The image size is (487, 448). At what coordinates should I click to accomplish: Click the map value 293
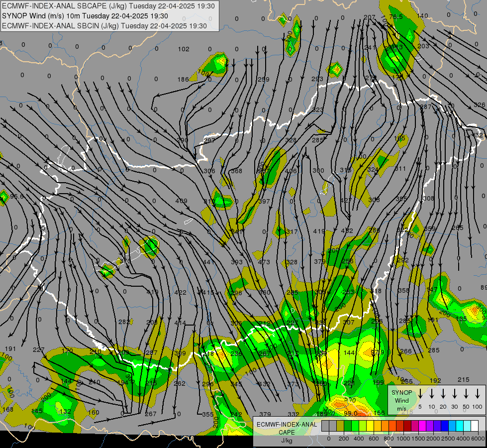tap(317, 79)
